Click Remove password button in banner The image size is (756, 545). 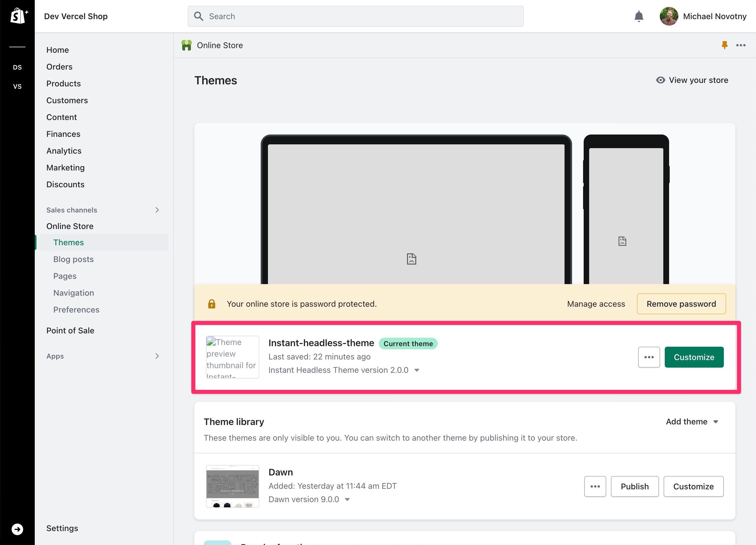pos(681,304)
